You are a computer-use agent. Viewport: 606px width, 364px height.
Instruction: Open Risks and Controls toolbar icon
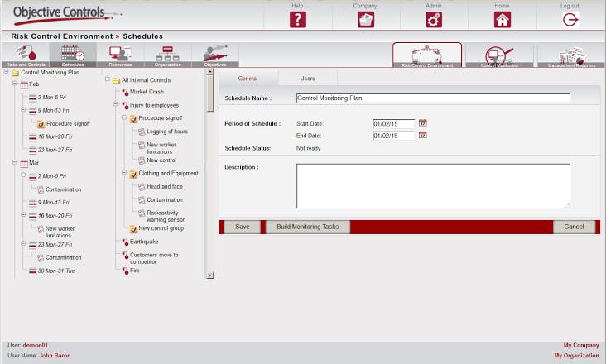point(26,55)
